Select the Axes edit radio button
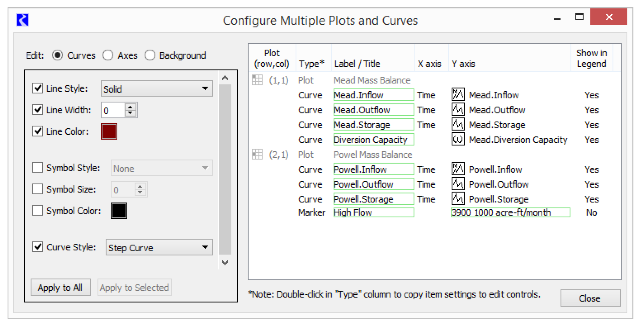 pyautogui.click(x=108, y=55)
